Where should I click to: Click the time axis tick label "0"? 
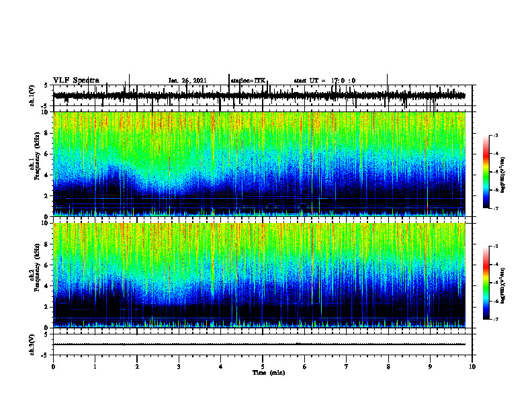tap(53, 367)
